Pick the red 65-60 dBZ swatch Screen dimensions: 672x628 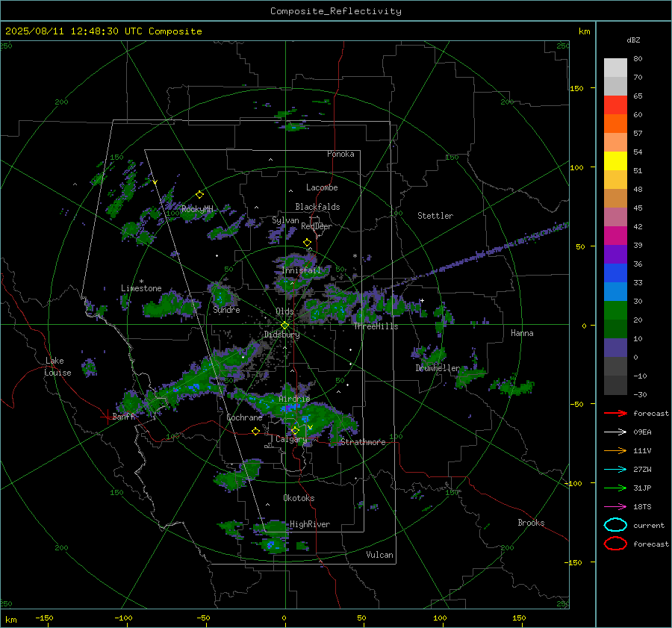[x=615, y=105]
